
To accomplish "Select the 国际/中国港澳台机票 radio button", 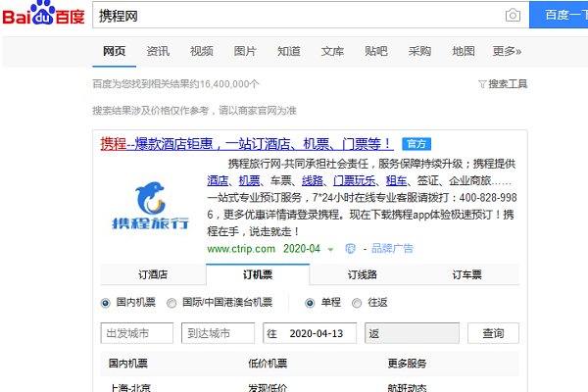I will pos(171,303).
